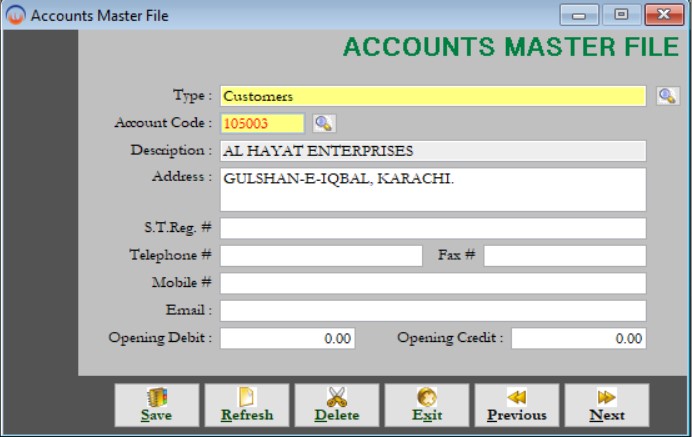This screenshot has width=692, height=437.
Task: Click the Fax # input field
Action: click(x=565, y=256)
